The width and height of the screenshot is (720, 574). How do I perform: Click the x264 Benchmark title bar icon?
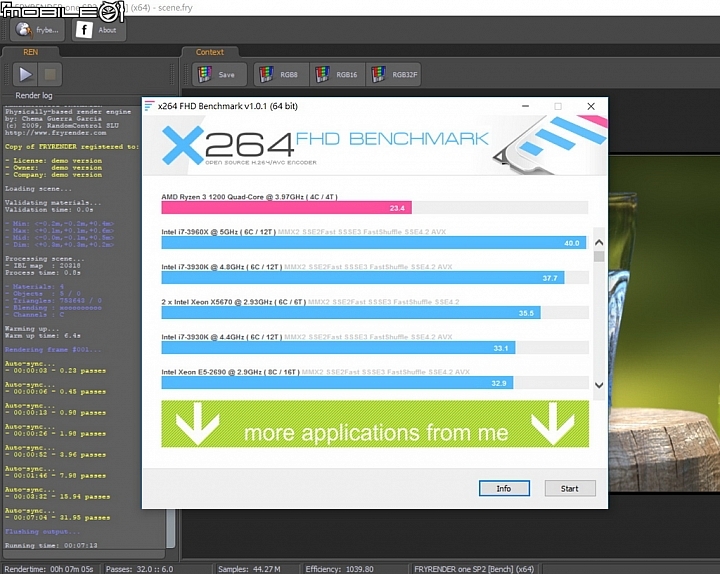pos(149,106)
